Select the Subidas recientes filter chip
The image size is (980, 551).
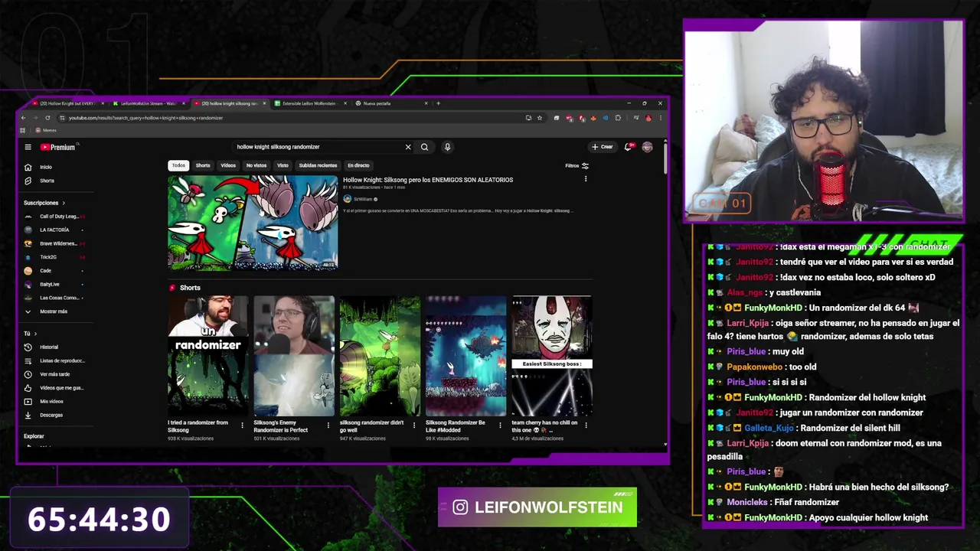(318, 165)
